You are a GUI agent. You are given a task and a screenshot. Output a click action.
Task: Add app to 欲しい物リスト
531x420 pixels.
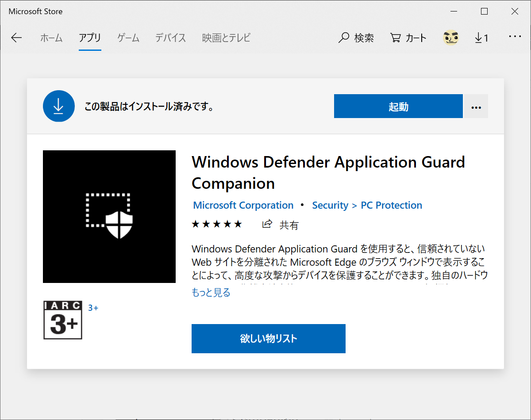[269, 339]
